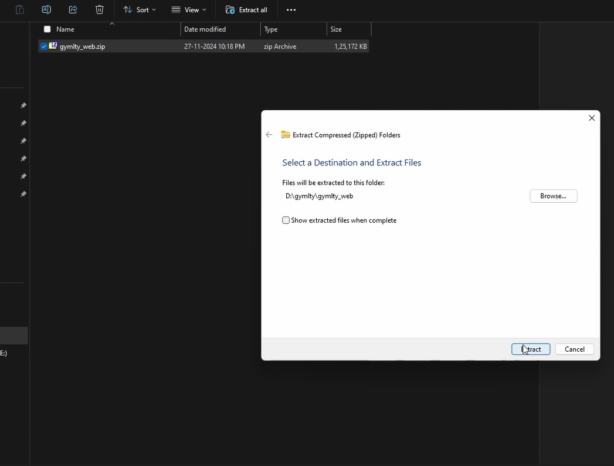Click the Rename icon in toolbar
The height and width of the screenshot is (466, 614).
pyautogui.click(x=46, y=10)
